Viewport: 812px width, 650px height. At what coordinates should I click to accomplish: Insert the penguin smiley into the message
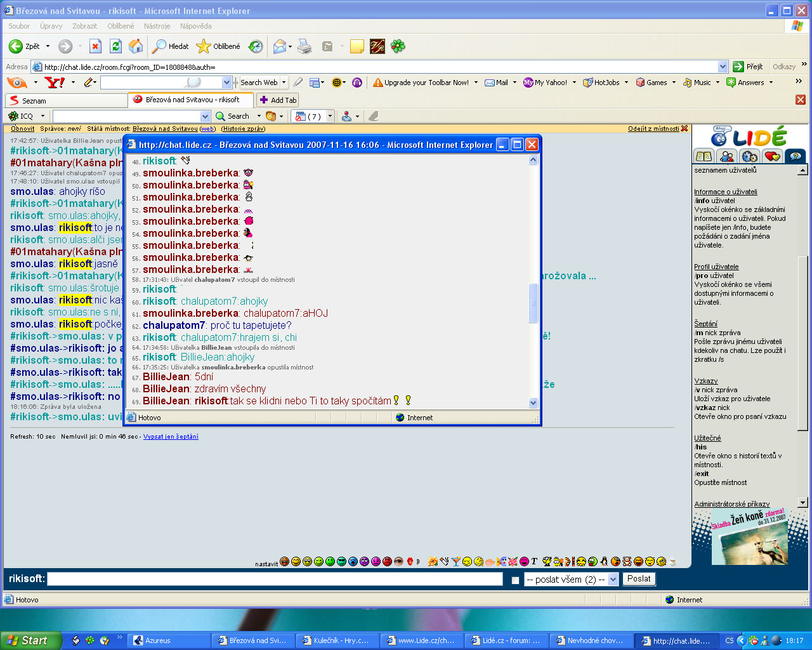pyautogui.click(x=604, y=561)
